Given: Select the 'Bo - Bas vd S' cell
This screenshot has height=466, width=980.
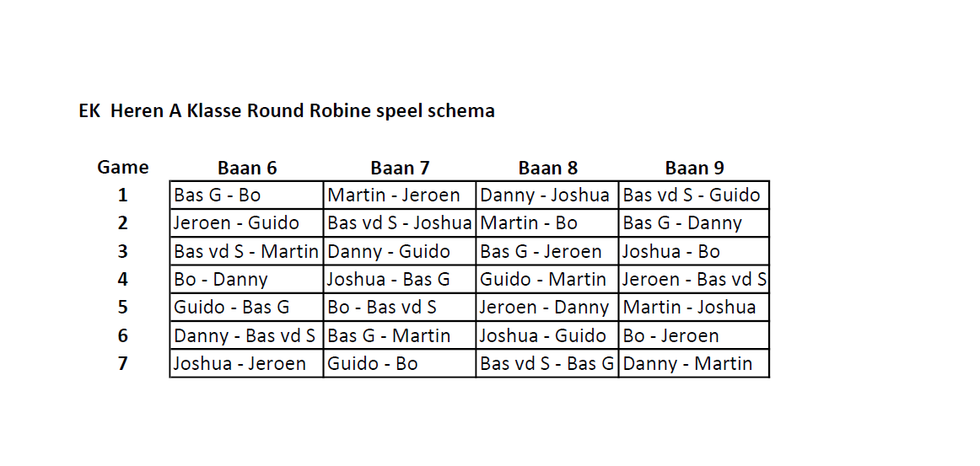Looking at the screenshot, I should coord(399,307).
